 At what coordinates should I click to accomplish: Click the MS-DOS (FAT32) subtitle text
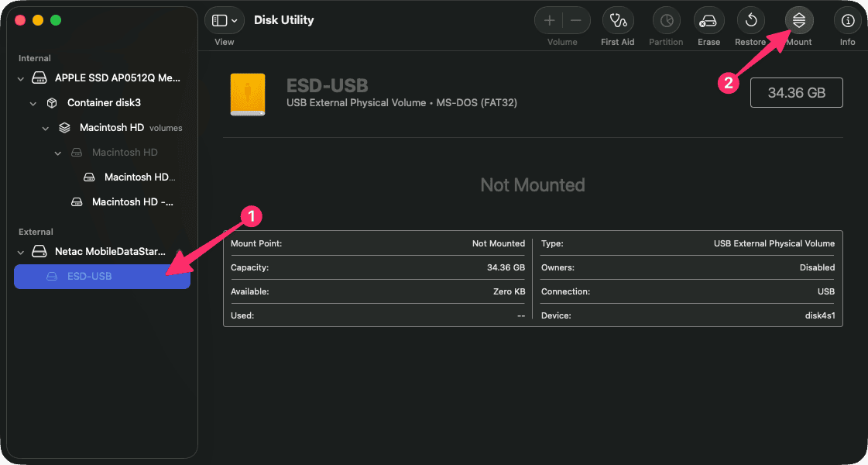[x=475, y=103]
